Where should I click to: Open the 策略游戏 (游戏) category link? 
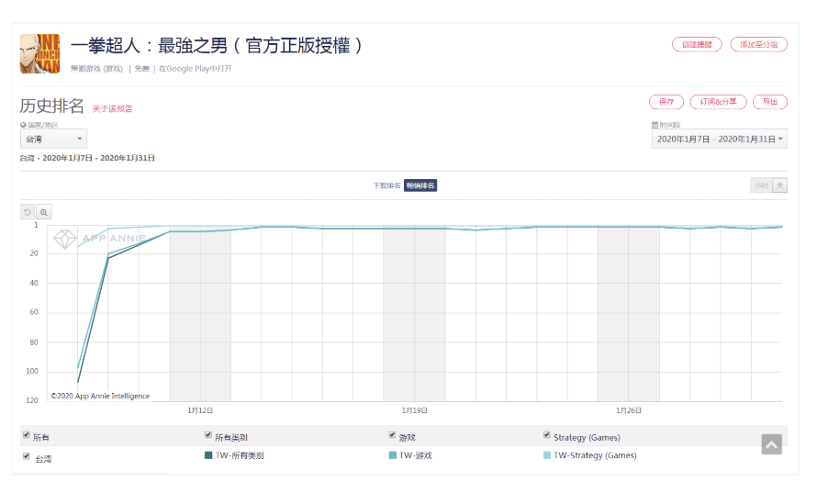coord(97,69)
